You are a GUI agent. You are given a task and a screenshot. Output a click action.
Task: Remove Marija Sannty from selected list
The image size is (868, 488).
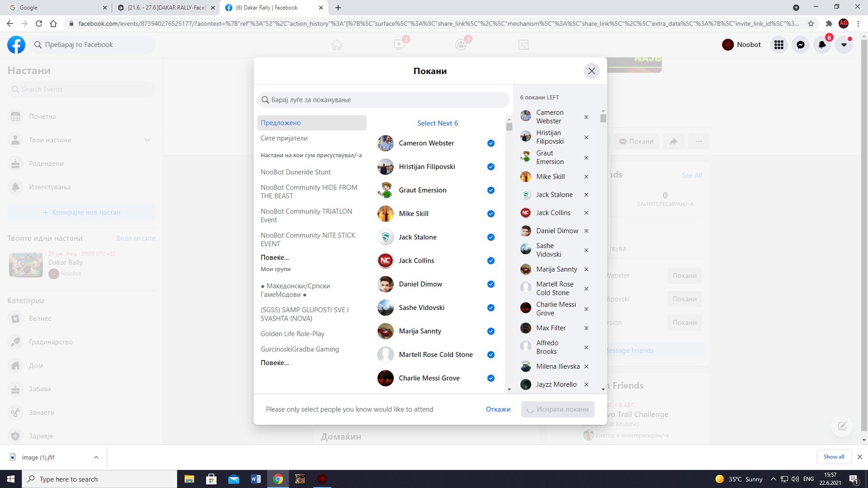[586, 269]
